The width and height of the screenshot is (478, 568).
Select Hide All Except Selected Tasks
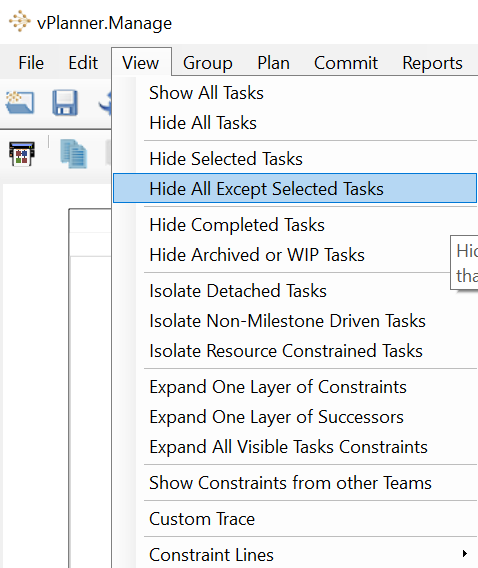pos(295,188)
